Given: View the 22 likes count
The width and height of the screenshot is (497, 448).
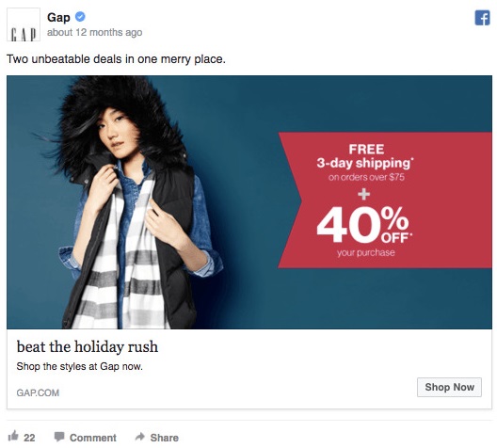Looking at the screenshot, I should click(x=29, y=438).
